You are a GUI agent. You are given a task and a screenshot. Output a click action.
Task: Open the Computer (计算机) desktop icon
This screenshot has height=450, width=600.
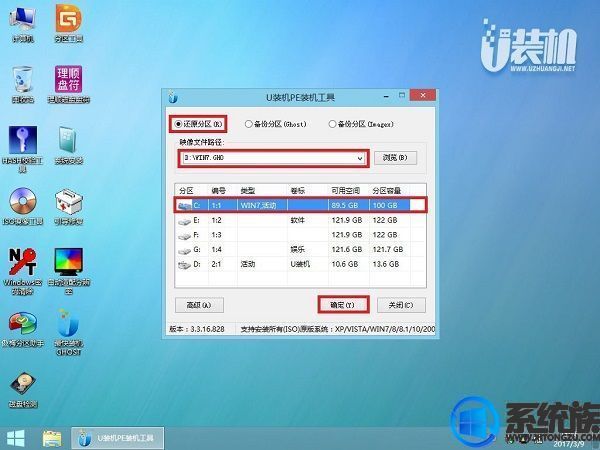(23, 23)
